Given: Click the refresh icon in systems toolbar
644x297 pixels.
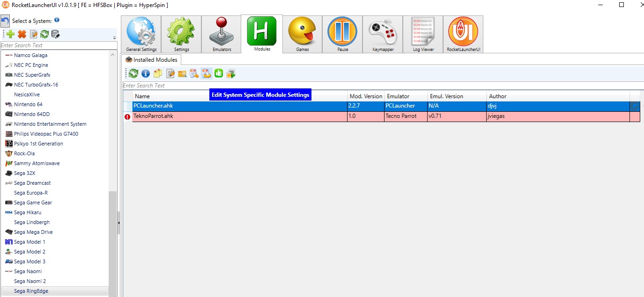Looking at the screenshot, I should point(44,34).
